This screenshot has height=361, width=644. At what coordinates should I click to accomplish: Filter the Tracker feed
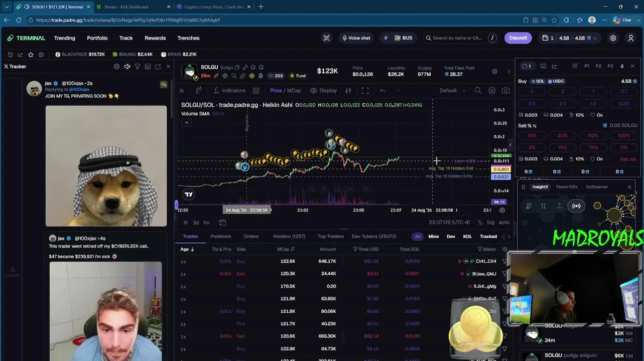click(137, 67)
